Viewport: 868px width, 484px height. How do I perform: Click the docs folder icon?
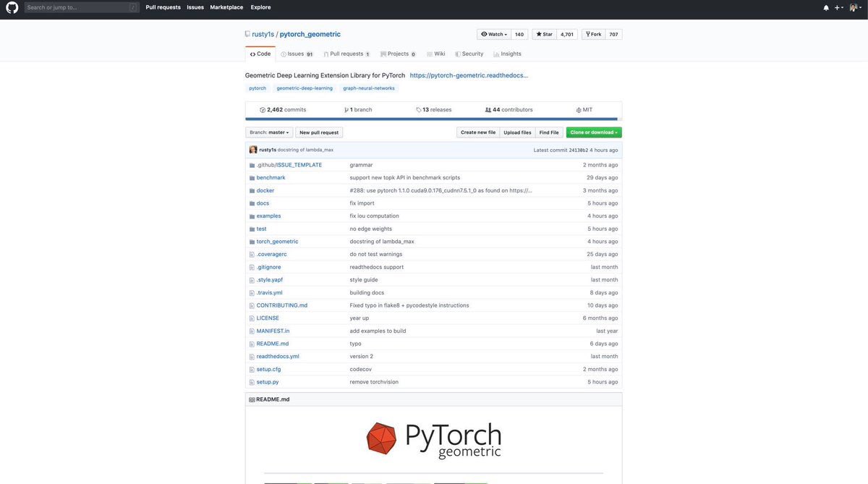click(252, 203)
